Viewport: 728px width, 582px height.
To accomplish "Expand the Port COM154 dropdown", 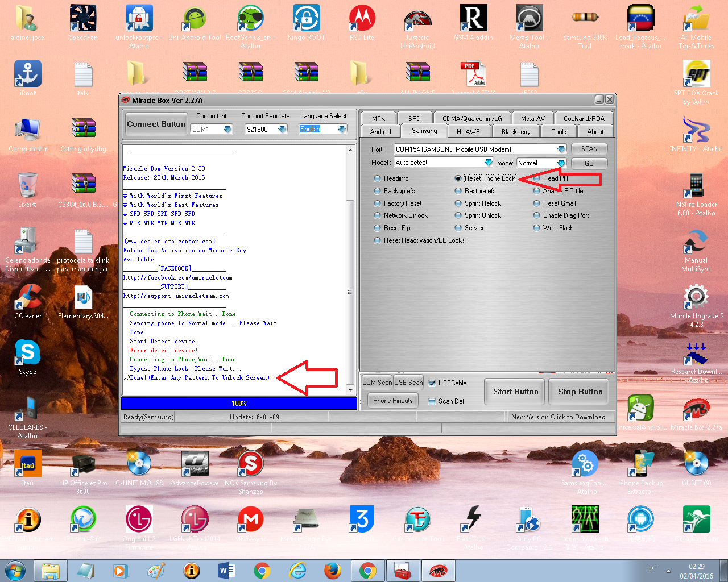I will pyautogui.click(x=561, y=149).
